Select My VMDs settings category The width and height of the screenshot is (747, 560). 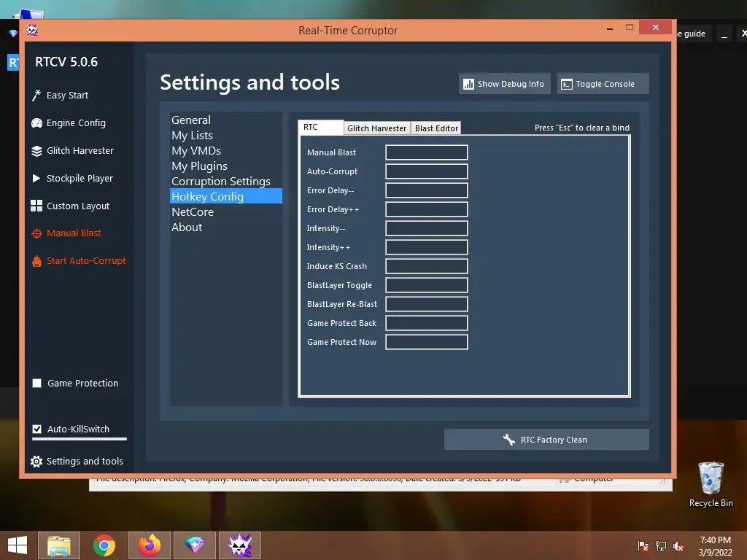(226, 150)
